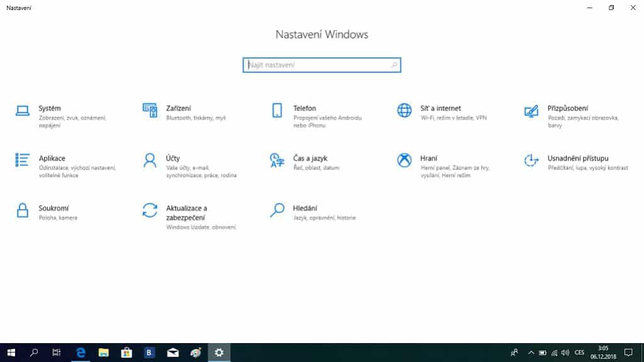644x362 pixels.
Task: Click the Čas a jazyk title
Action: pyautogui.click(x=310, y=158)
